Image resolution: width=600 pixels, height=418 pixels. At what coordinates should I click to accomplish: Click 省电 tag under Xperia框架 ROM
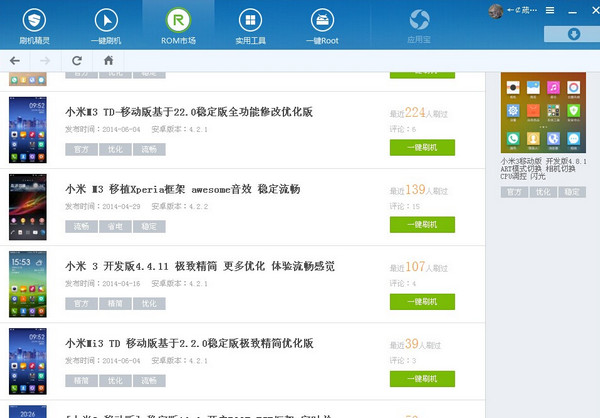115,227
